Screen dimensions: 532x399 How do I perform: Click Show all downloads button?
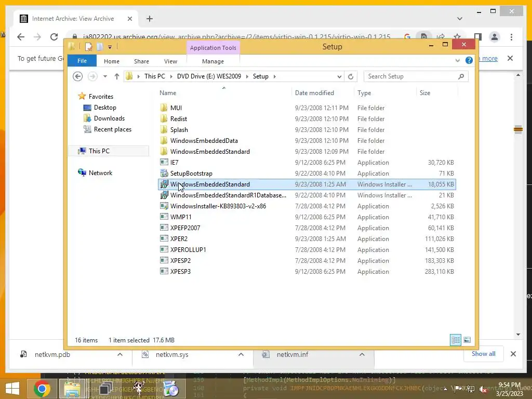pyautogui.click(x=484, y=354)
